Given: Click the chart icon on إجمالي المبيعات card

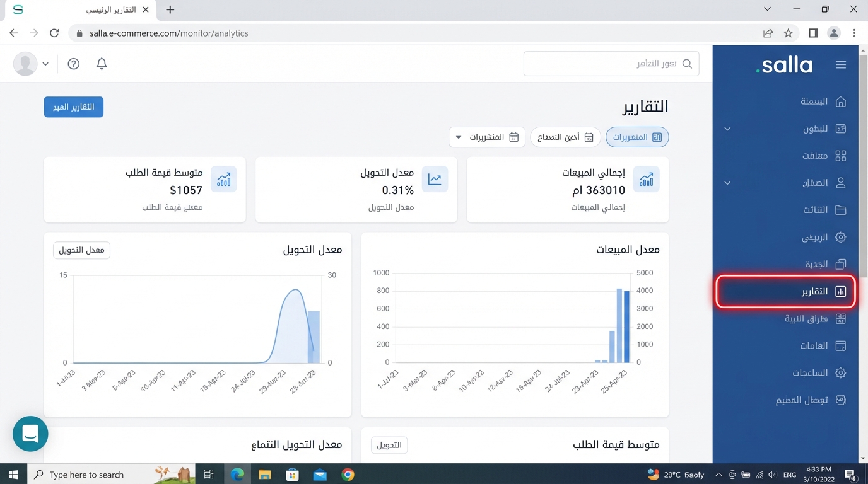Looking at the screenshot, I should click(x=646, y=178).
